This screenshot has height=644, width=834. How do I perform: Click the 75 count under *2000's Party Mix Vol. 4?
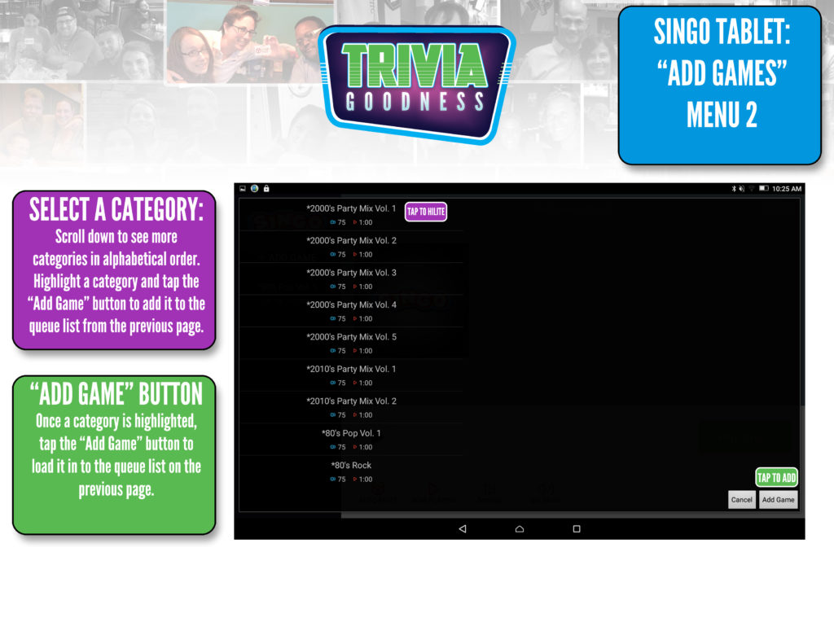341,318
